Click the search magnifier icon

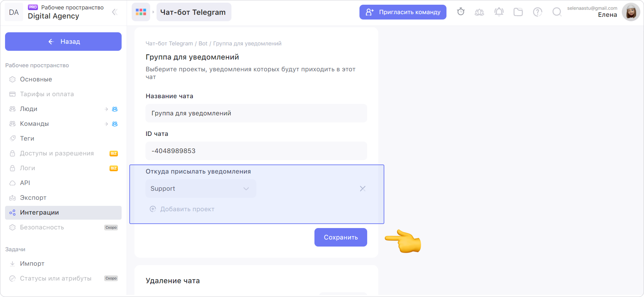click(557, 12)
